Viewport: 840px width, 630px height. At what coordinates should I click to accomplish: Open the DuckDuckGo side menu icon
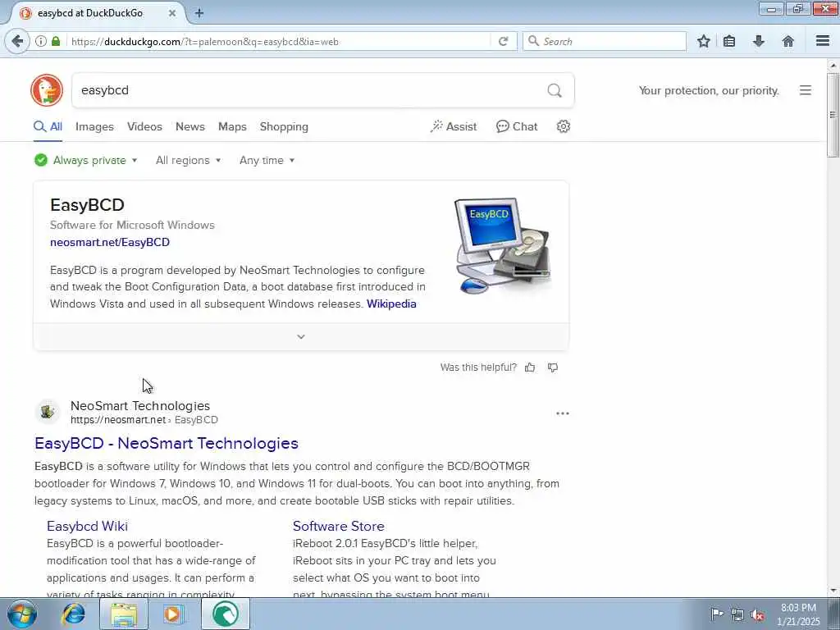[x=806, y=90]
